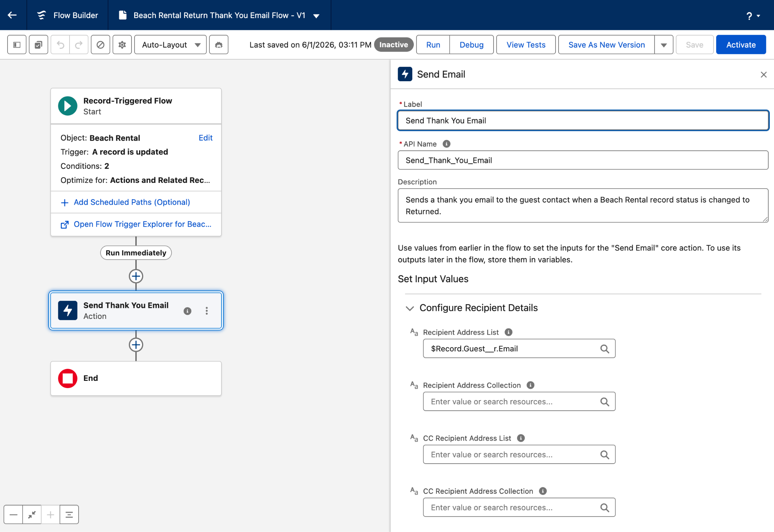Click the undo arrow
This screenshot has height=532, width=774.
tap(60, 45)
